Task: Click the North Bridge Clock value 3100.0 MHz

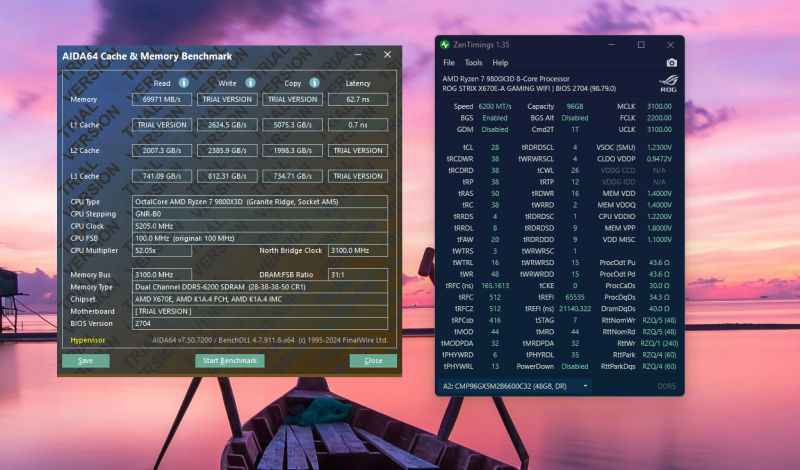Action: tap(358, 251)
